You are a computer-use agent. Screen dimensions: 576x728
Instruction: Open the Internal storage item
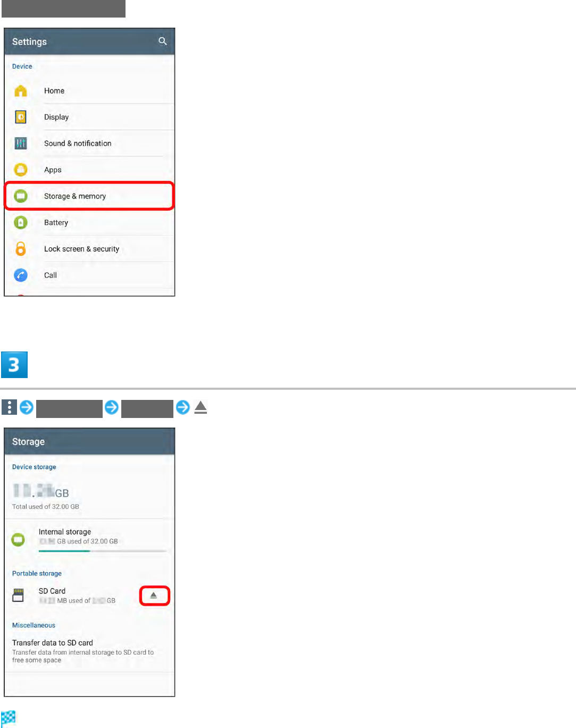tap(89, 539)
